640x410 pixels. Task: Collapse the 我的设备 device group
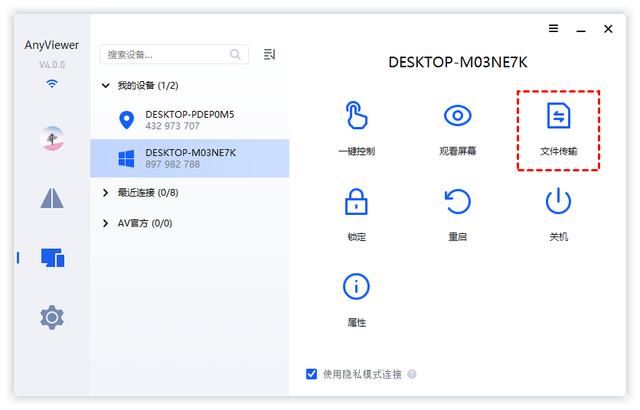(x=107, y=86)
